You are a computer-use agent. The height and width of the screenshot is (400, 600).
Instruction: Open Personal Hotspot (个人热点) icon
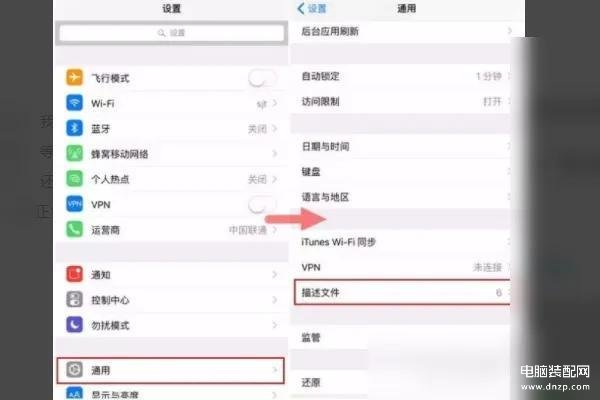74,179
